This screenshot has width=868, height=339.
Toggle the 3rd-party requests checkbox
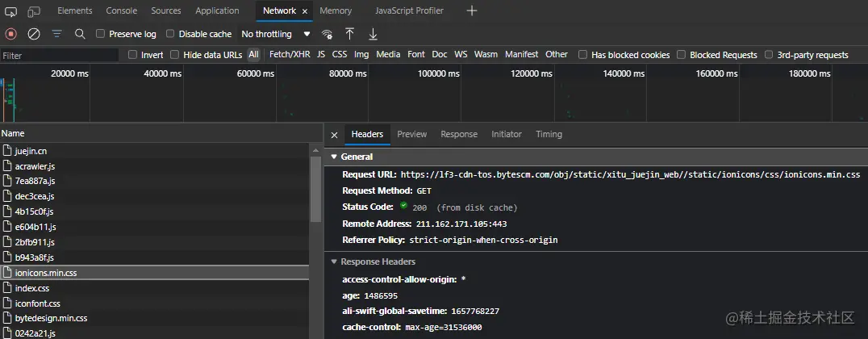[768, 54]
